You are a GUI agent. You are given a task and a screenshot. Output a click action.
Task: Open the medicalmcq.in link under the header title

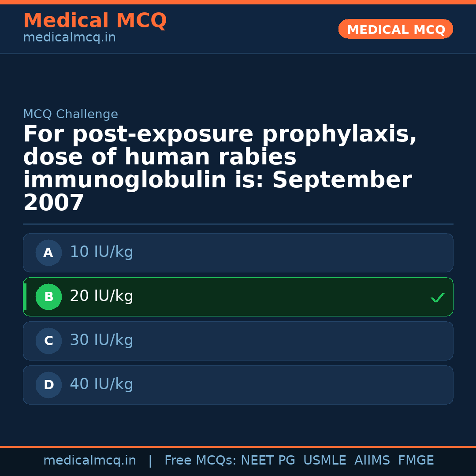click(x=69, y=38)
